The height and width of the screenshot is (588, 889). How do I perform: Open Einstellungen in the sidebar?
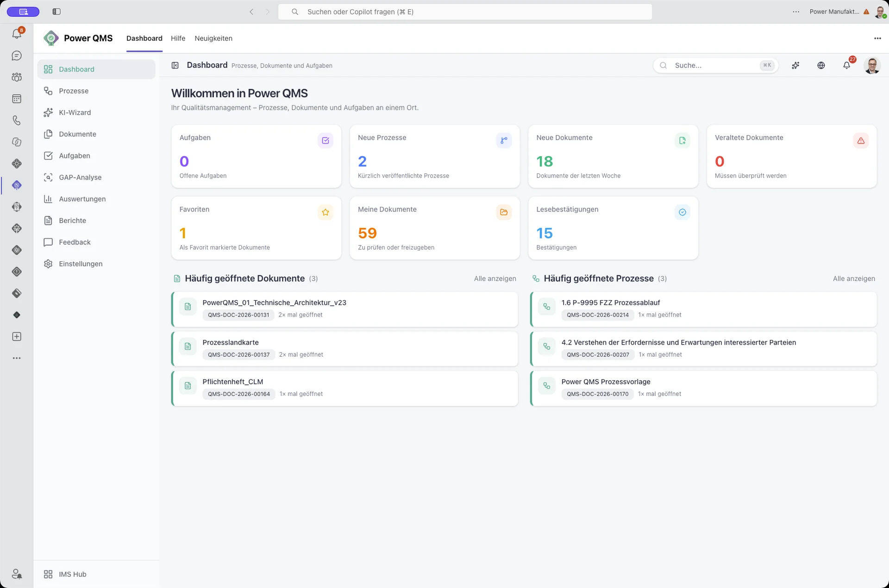tap(96, 264)
